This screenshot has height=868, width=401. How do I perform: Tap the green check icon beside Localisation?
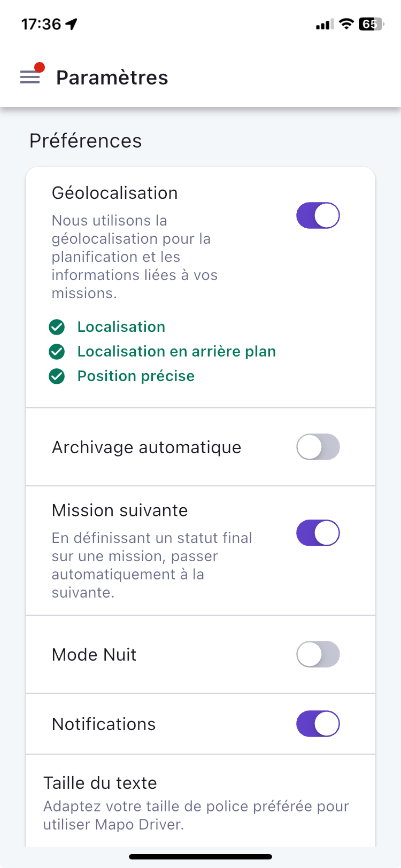pyautogui.click(x=57, y=327)
